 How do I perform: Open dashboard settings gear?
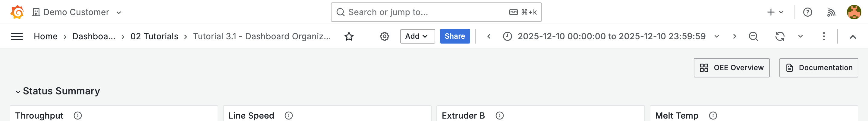pos(385,36)
